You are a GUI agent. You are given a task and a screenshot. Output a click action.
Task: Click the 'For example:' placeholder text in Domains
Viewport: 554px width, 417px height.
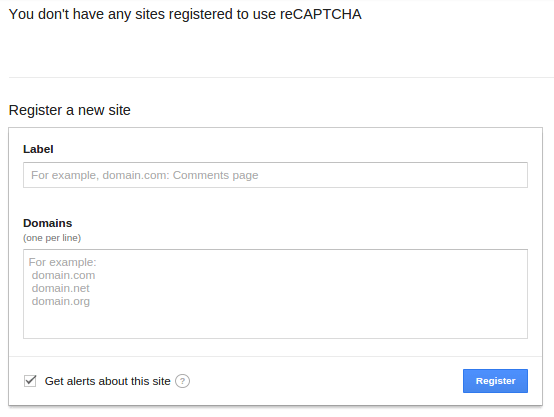pos(62,262)
